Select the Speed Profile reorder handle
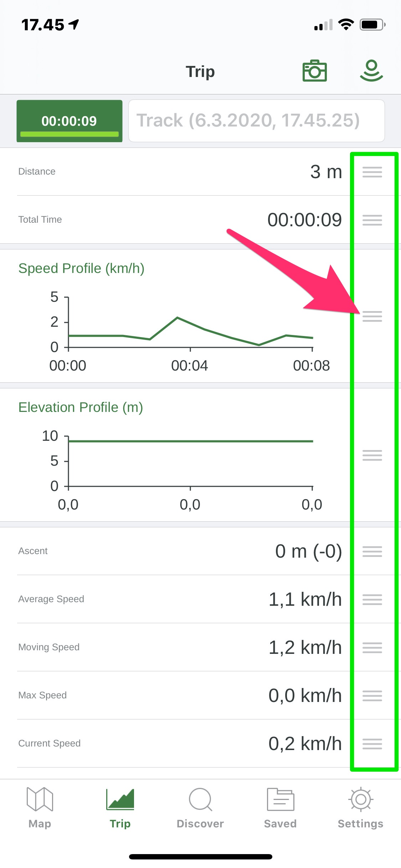401x868 pixels. pos(372,316)
